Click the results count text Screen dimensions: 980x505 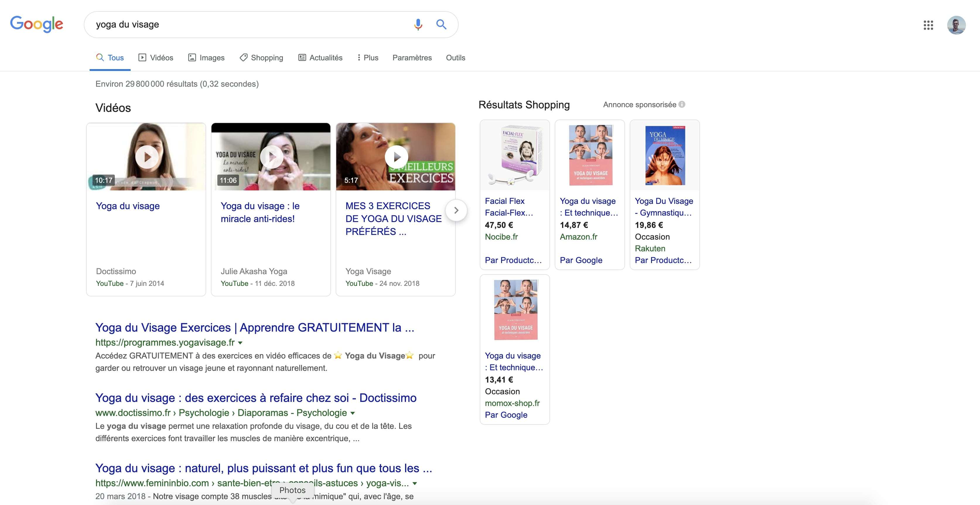177,84
